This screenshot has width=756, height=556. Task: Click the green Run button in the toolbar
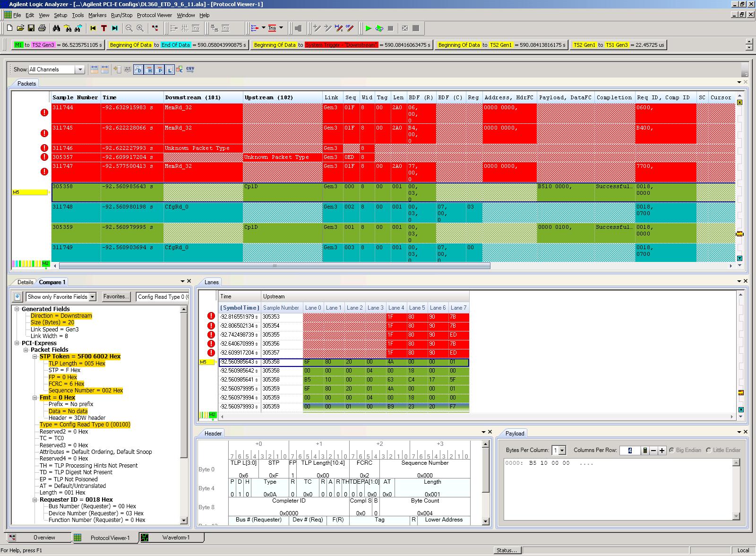pyautogui.click(x=369, y=28)
